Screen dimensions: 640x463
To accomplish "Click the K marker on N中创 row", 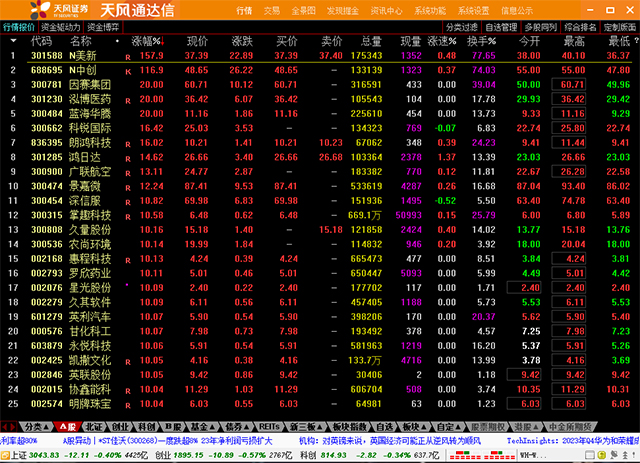I will click(x=128, y=72).
